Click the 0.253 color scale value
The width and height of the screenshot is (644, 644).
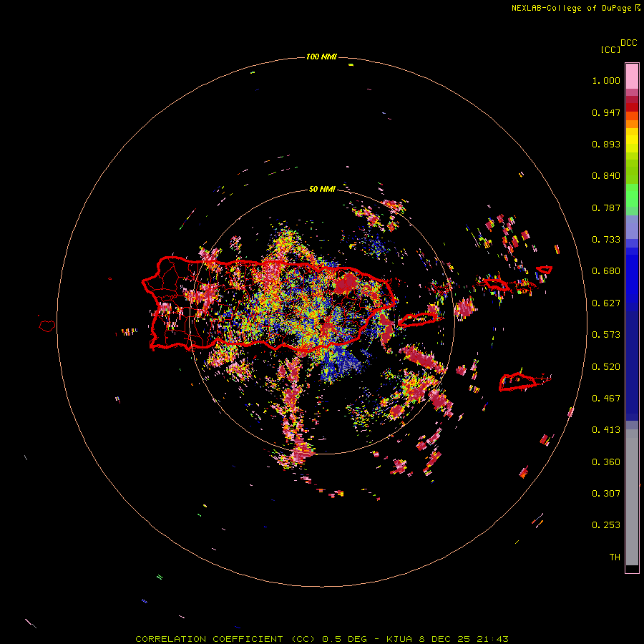coord(606,525)
